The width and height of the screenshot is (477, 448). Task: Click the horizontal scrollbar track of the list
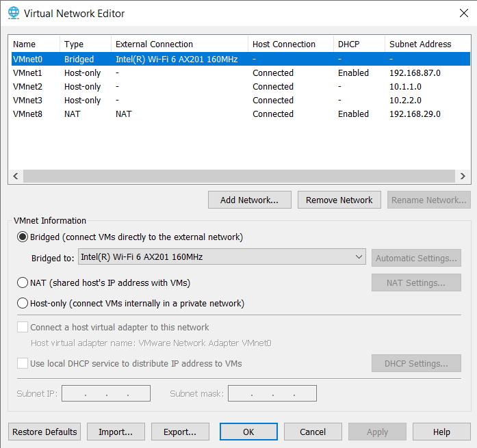(239, 176)
